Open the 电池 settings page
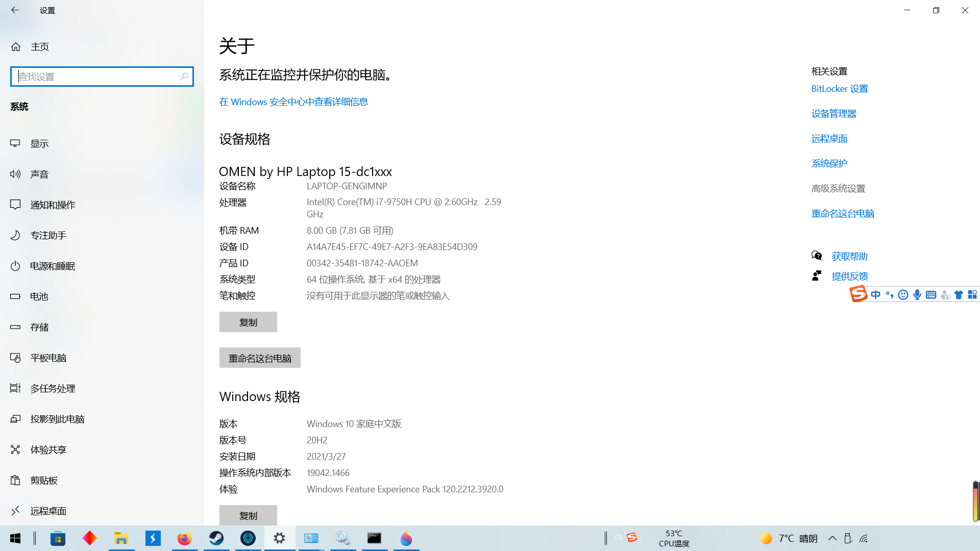Image resolution: width=980 pixels, height=551 pixels. (x=102, y=296)
